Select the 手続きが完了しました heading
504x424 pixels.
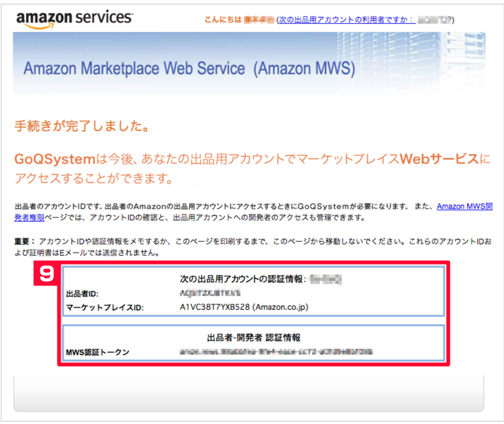(x=83, y=126)
